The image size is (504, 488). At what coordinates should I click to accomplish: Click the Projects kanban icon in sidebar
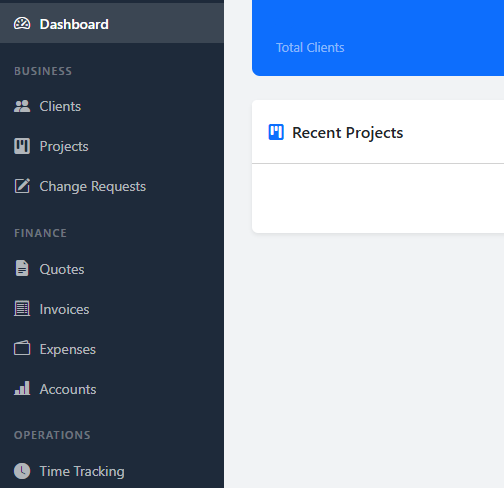pyautogui.click(x=22, y=146)
